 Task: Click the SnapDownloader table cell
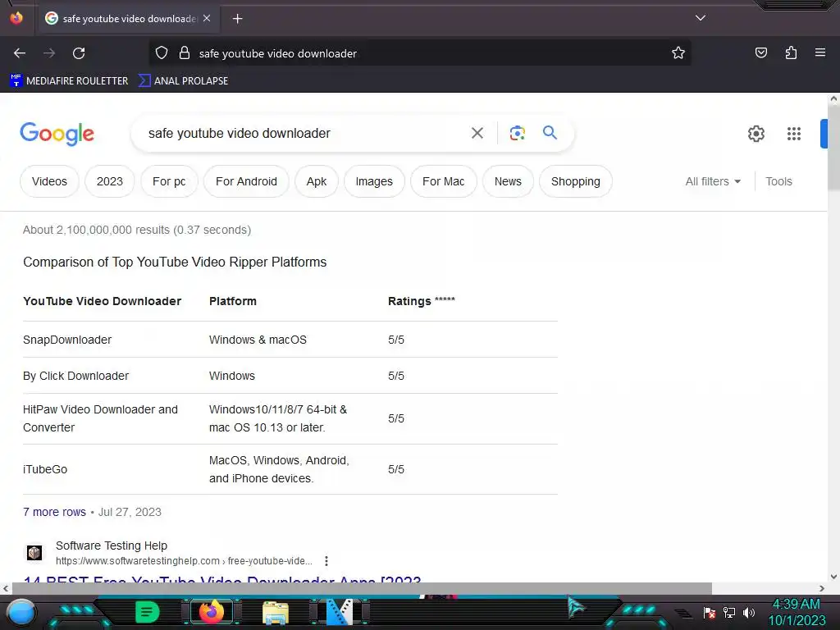click(x=67, y=340)
